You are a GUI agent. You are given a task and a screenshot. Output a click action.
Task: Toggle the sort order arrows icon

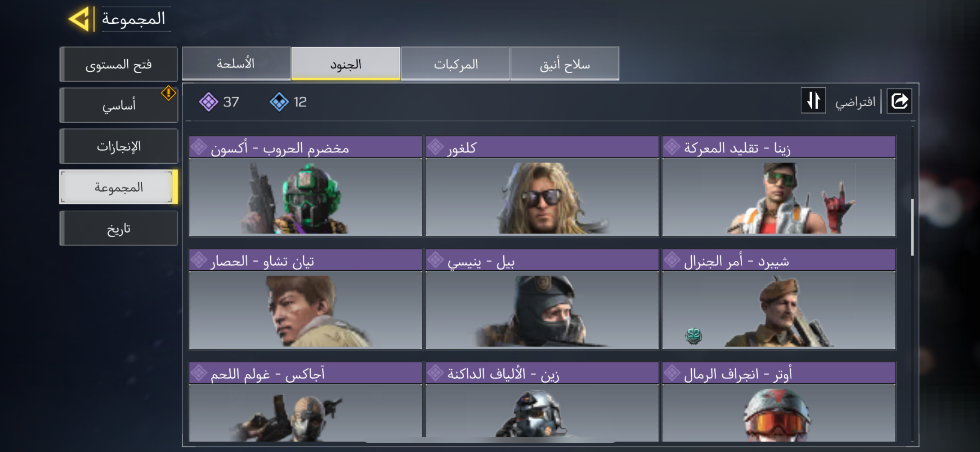[813, 101]
